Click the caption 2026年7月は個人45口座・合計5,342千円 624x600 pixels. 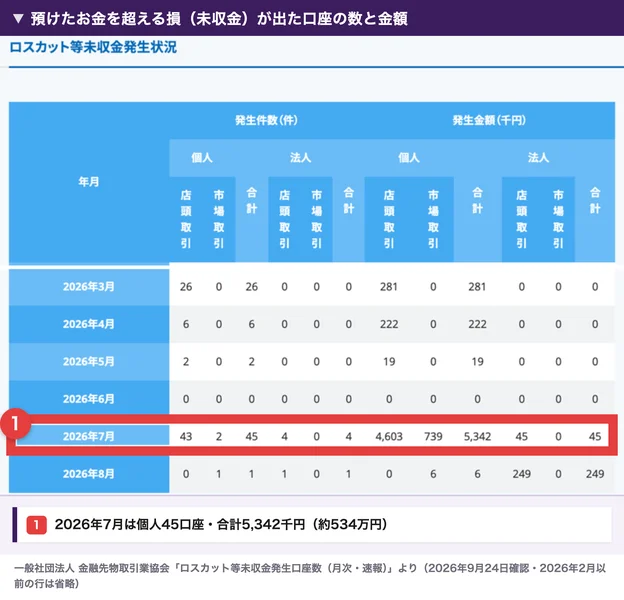click(221, 524)
